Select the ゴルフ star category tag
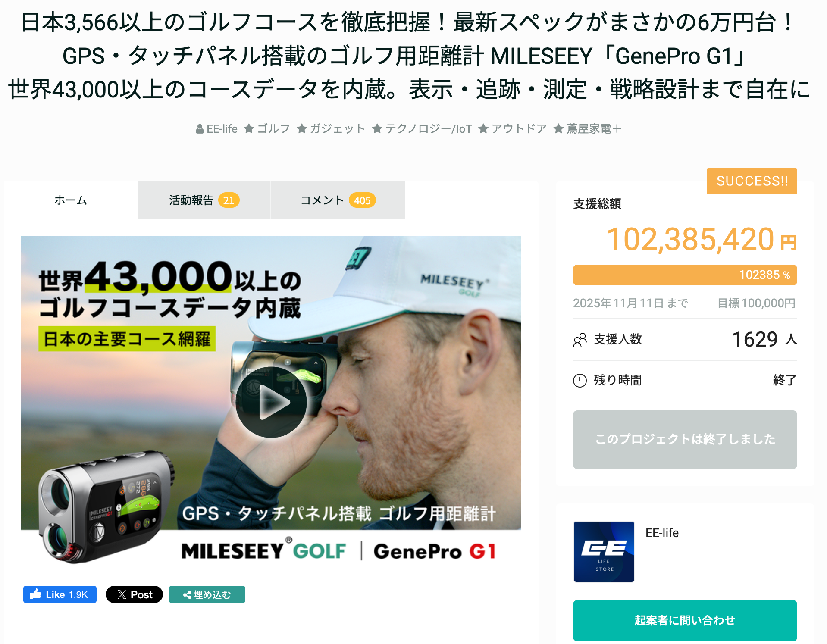Viewport: 827px width, 644px height. tap(267, 128)
